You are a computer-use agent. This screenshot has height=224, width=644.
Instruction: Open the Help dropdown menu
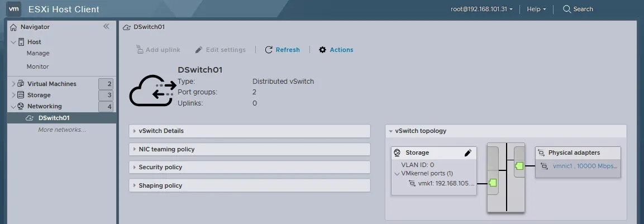coord(536,9)
